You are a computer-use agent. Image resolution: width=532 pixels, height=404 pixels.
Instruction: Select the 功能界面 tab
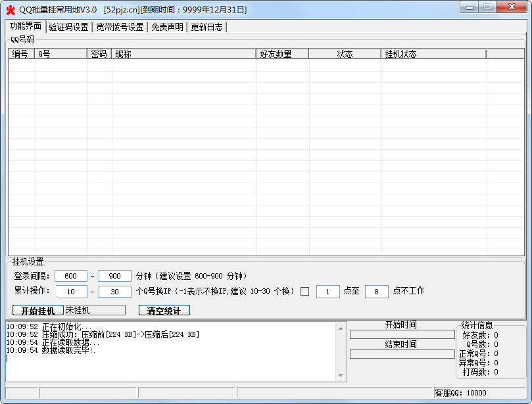(x=26, y=26)
